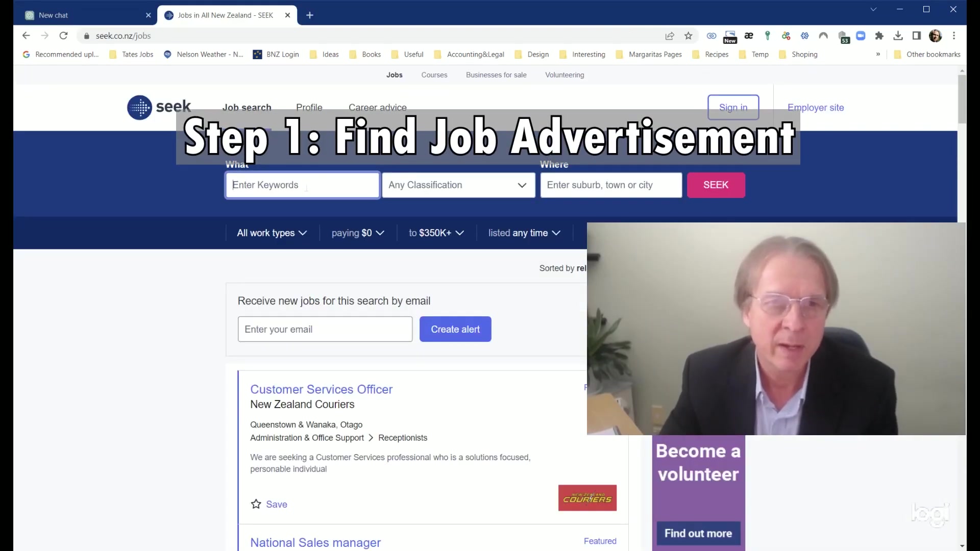Click the Featured label on National Sales manager
The width and height of the screenshot is (980, 551).
pos(600,541)
